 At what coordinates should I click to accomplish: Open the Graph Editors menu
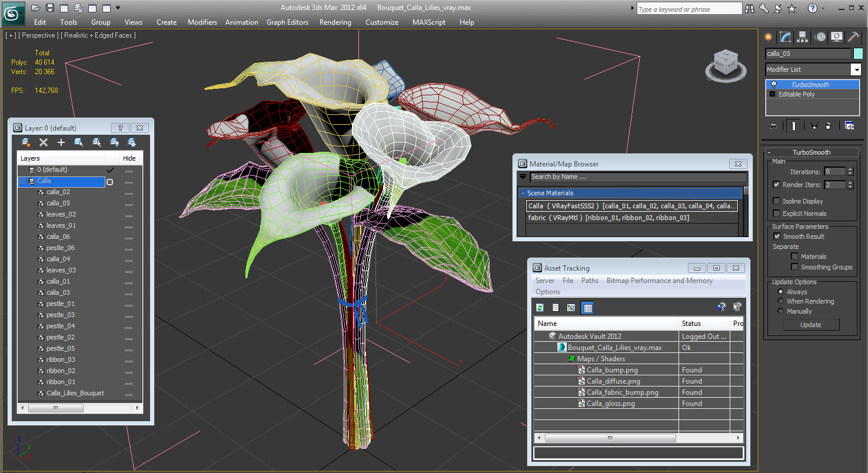[287, 22]
